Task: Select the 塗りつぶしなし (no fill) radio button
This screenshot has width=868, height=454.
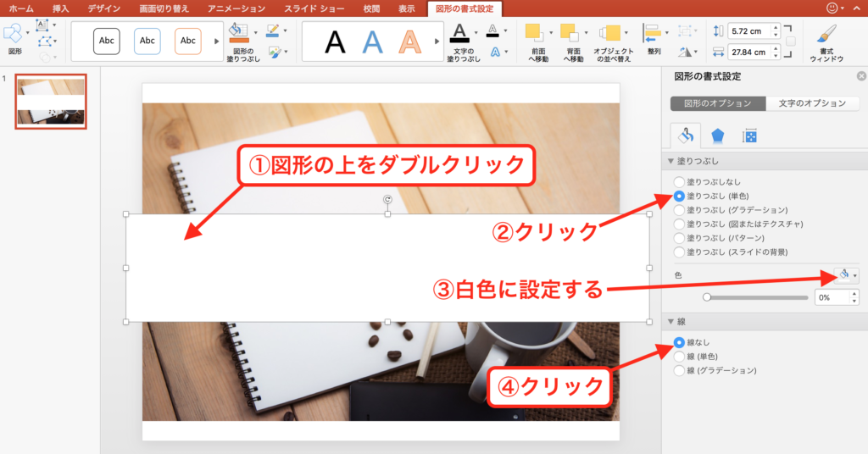Action: click(678, 182)
